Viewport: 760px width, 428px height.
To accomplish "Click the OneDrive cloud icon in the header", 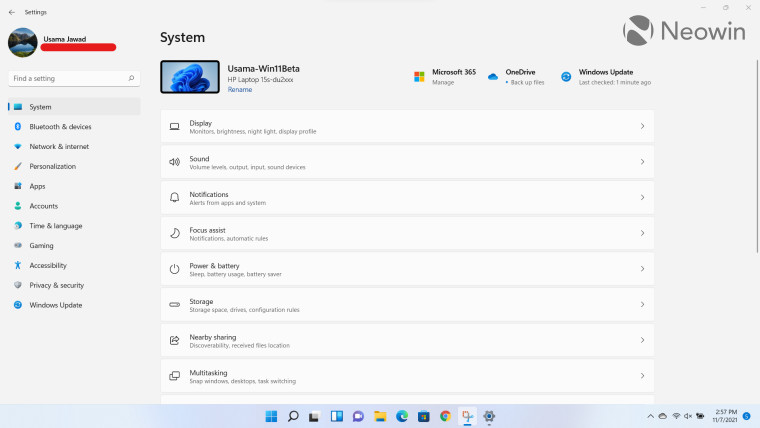I will [493, 77].
